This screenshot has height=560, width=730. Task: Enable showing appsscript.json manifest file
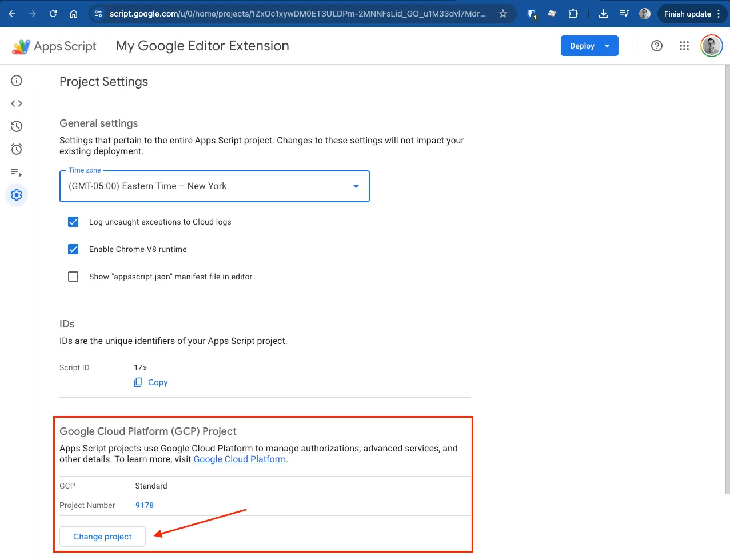click(73, 277)
